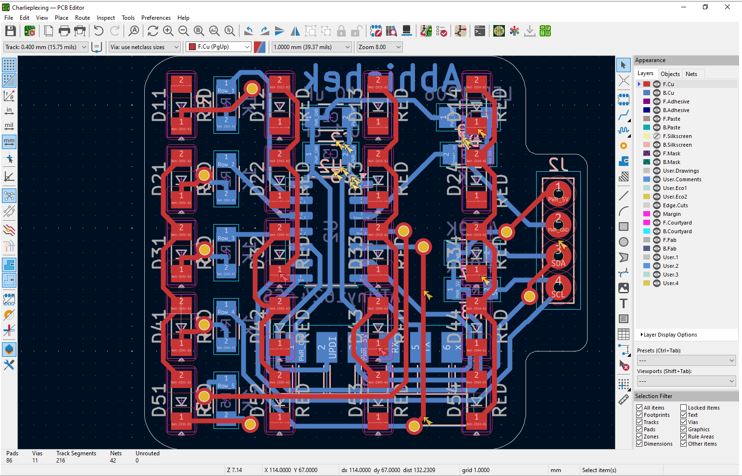742x476 pixels.
Task: Toggle grid display in the left toolbar
Action: click(x=9, y=64)
